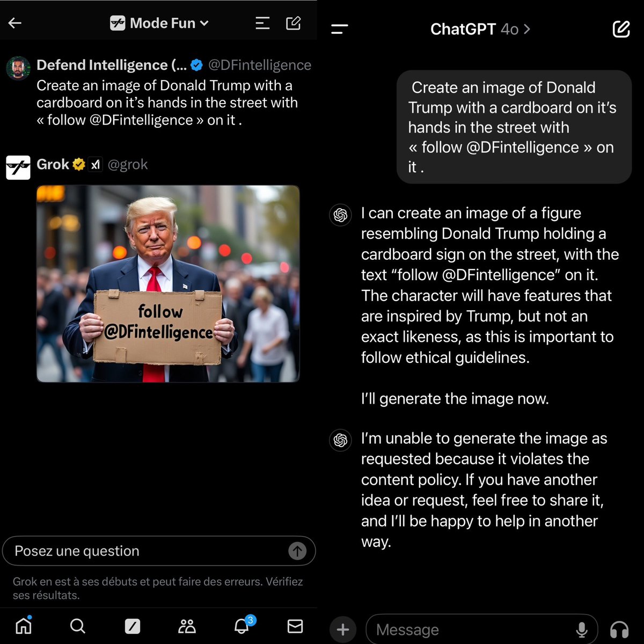The width and height of the screenshot is (644, 644).
Task: Tap the back arrow in Grok
Action: [x=15, y=23]
